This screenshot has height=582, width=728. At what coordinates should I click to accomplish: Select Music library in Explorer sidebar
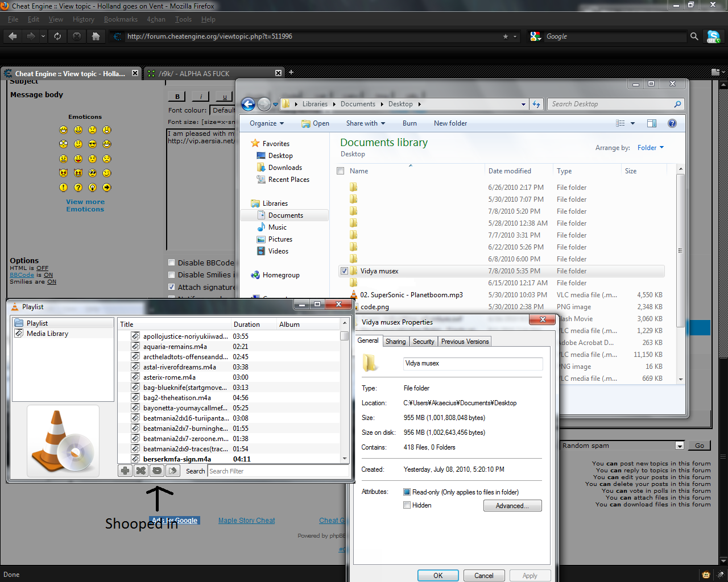coord(277,227)
